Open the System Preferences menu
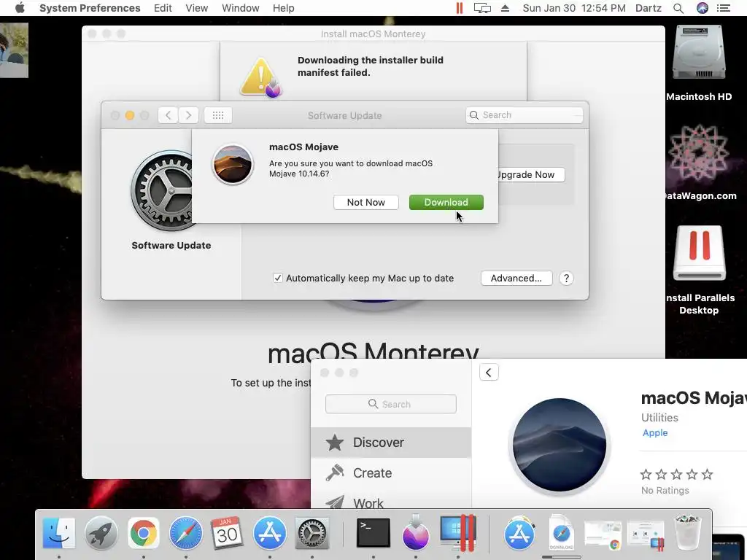747x560 pixels. tap(90, 8)
